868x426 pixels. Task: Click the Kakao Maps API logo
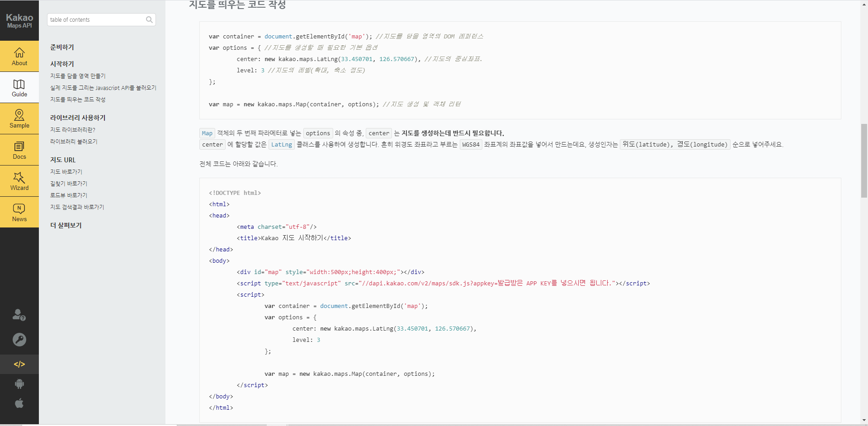pos(19,20)
